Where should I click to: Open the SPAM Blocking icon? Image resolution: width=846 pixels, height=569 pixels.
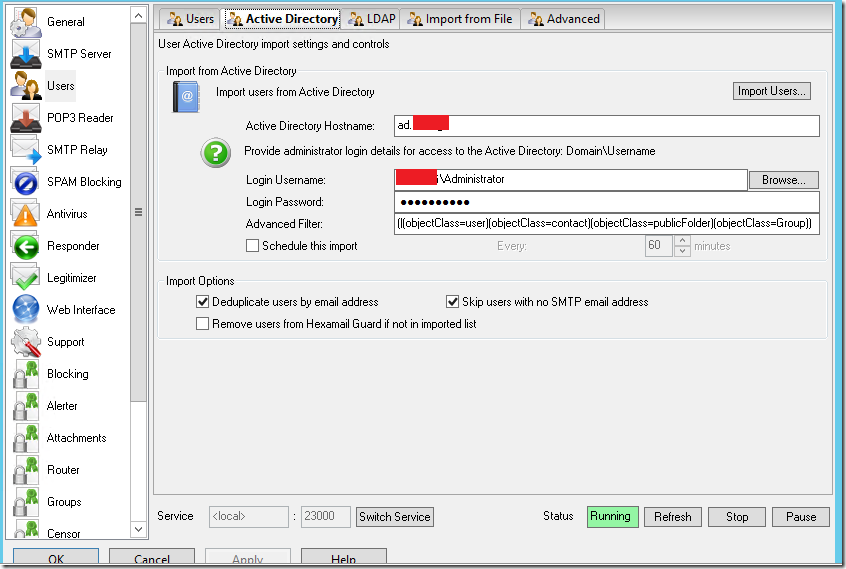pyautogui.click(x=25, y=182)
